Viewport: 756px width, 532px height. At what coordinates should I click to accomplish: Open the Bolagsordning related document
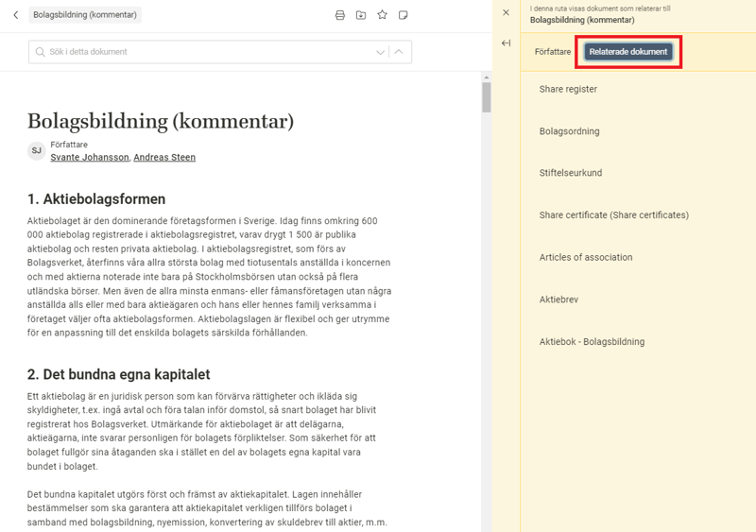[x=569, y=131]
